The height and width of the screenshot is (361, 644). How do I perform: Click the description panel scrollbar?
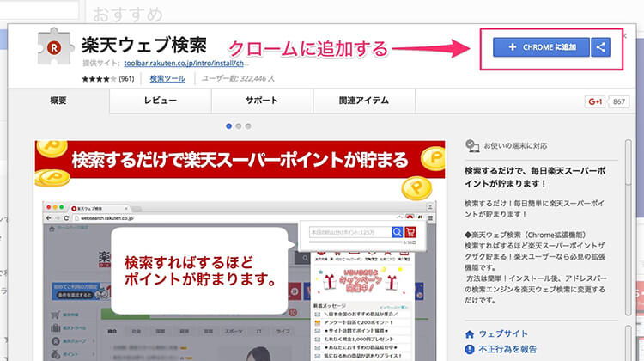click(x=628, y=228)
